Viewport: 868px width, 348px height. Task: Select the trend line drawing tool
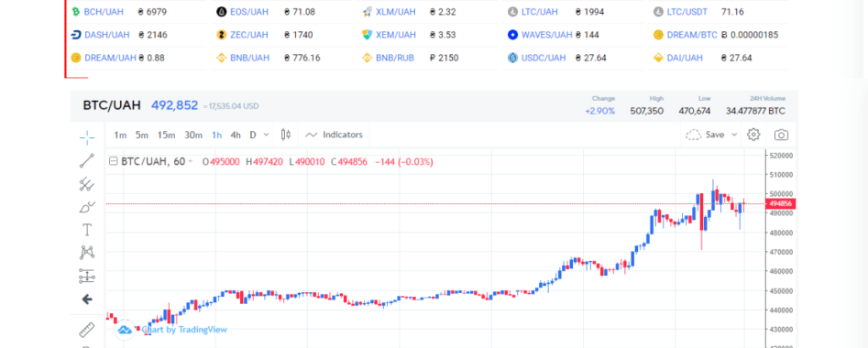coord(86,160)
